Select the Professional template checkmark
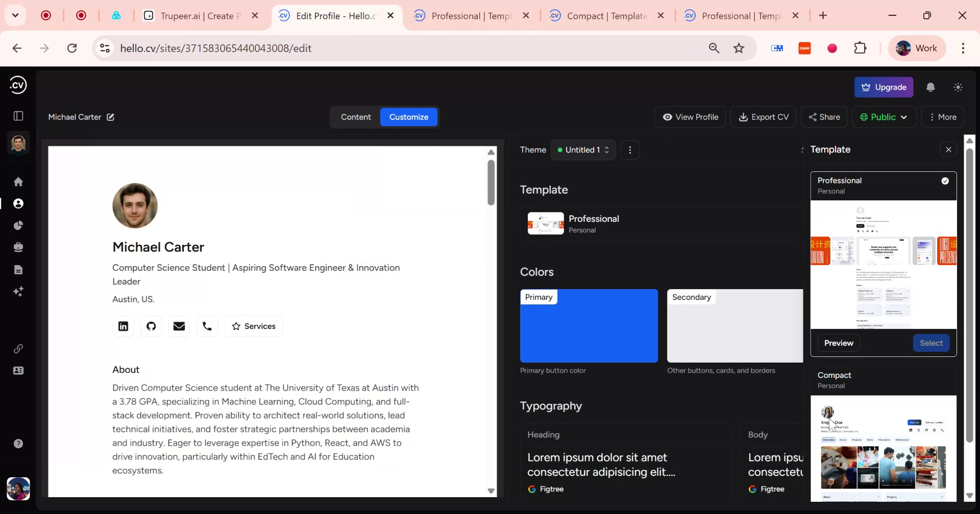The width and height of the screenshot is (980, 514). click(945, 181)
